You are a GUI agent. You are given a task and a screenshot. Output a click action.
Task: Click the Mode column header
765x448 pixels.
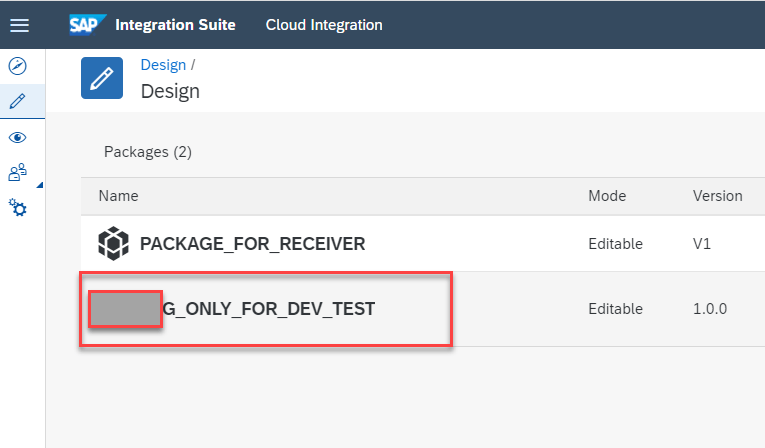click(607, 196)
